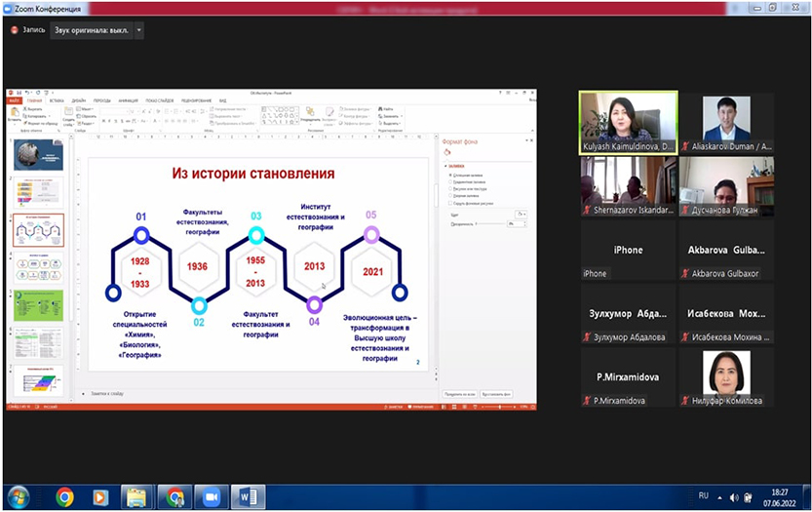The width and height of the screenshot is (812, 512).
Task: Click the Word icon in the taskbar
Action: pos(248,497)
